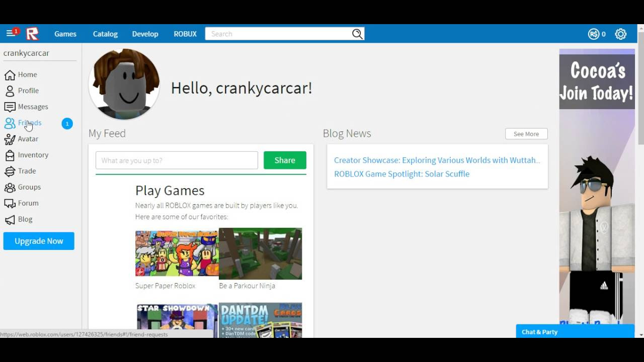The image size is (644, 362).
Task: Click the green Share button
Action: 285,160
